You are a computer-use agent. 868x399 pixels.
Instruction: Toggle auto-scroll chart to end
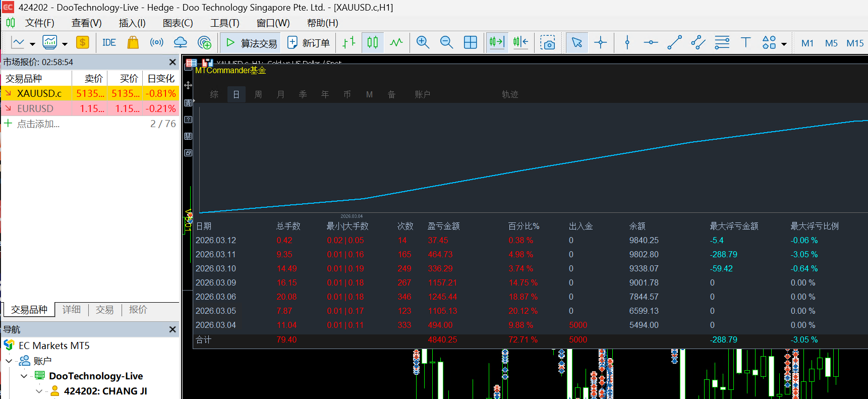(x=497, y=42)
